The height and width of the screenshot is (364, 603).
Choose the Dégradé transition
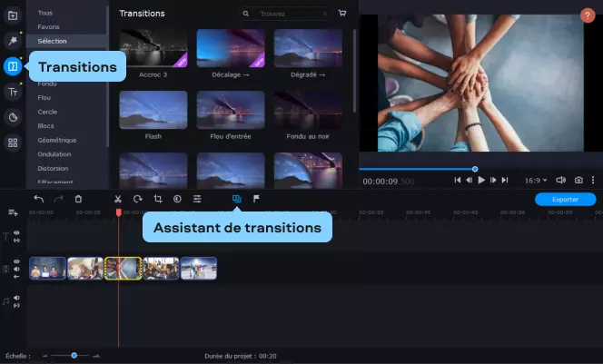point(308,48)
